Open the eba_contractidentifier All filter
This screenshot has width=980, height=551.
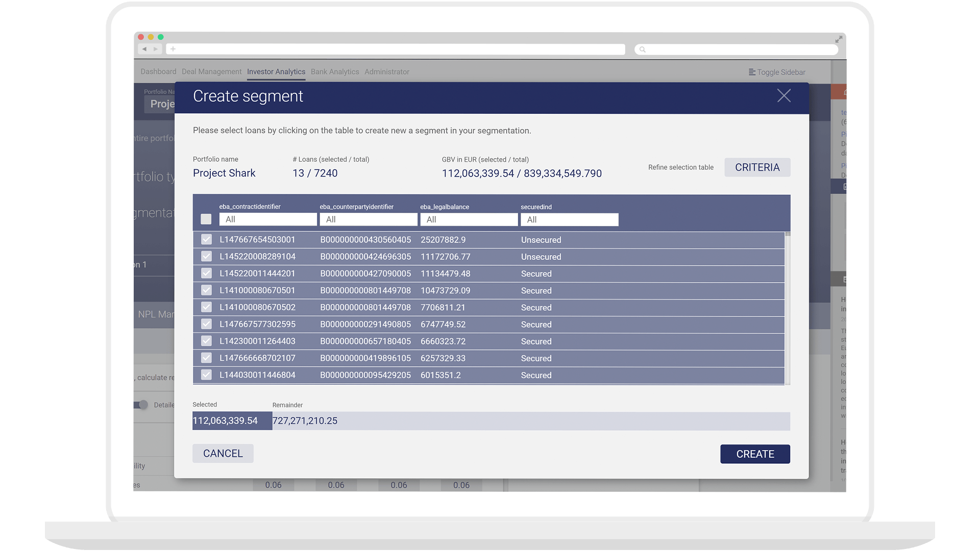[x=268, y=219]
